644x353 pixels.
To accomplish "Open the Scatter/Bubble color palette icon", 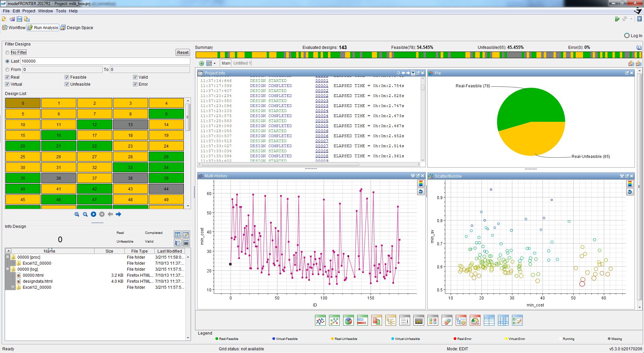I will click(630, 184).
